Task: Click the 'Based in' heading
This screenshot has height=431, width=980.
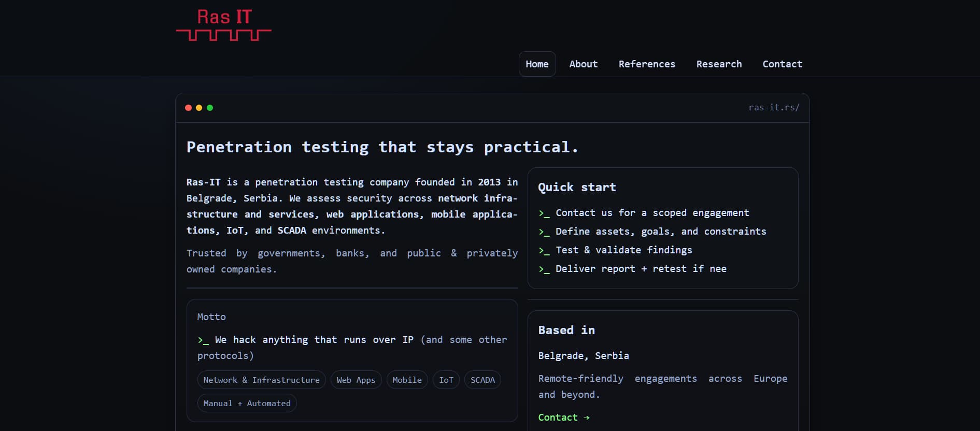Action: [x=566, y=330]
